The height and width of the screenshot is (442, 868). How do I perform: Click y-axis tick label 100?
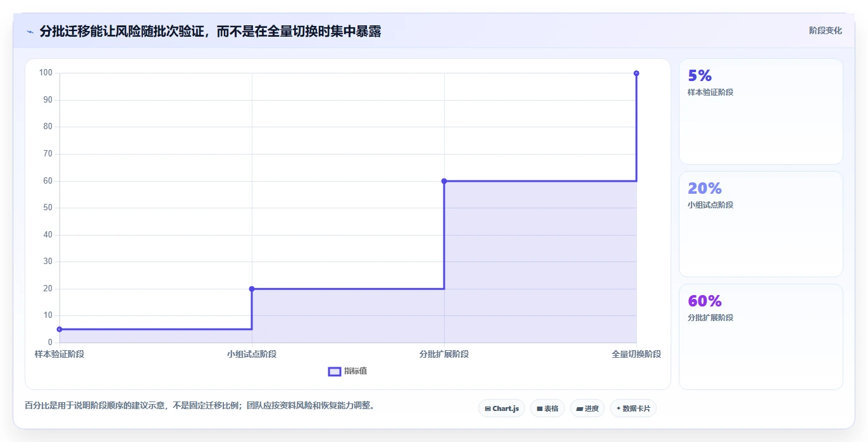[x=46, y=73]
